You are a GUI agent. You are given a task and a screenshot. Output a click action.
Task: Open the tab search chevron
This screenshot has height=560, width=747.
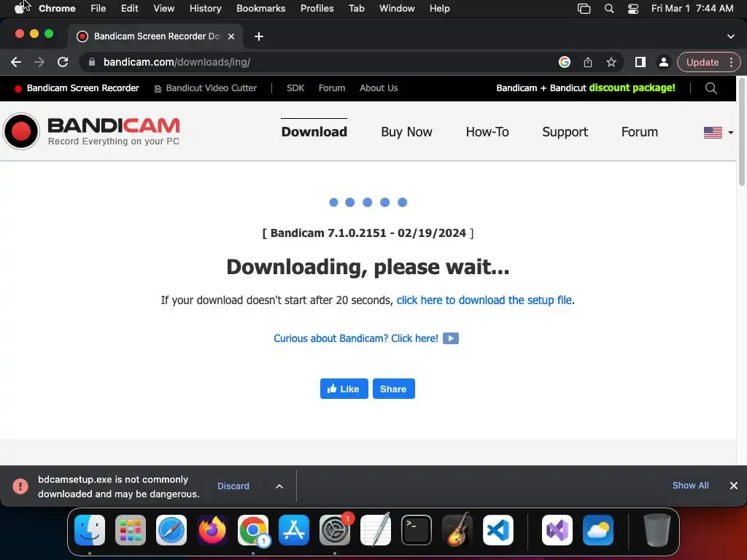coord(731,36)
